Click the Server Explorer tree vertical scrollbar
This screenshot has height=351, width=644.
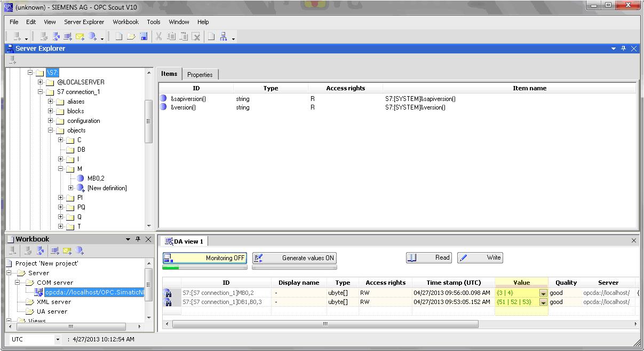pos(149,122)
